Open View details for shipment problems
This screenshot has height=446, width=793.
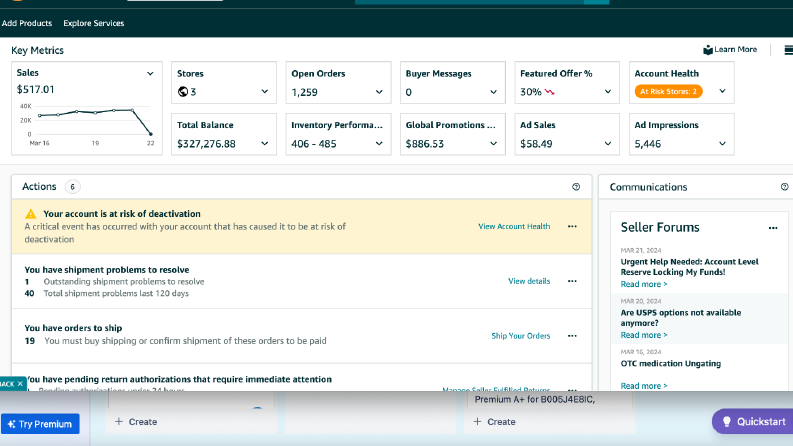coord(529,281)
